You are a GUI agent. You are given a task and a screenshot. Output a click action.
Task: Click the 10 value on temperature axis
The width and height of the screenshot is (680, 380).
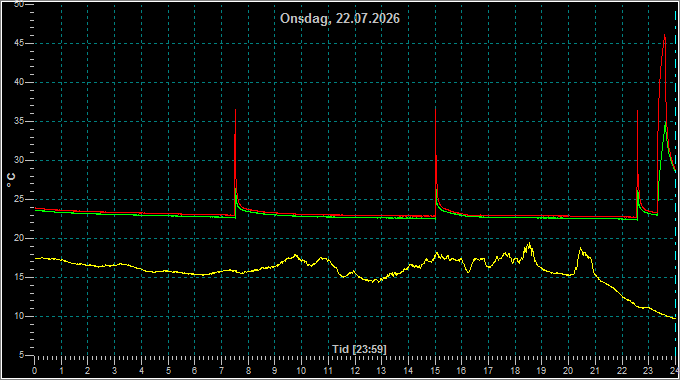click(19, 316)
